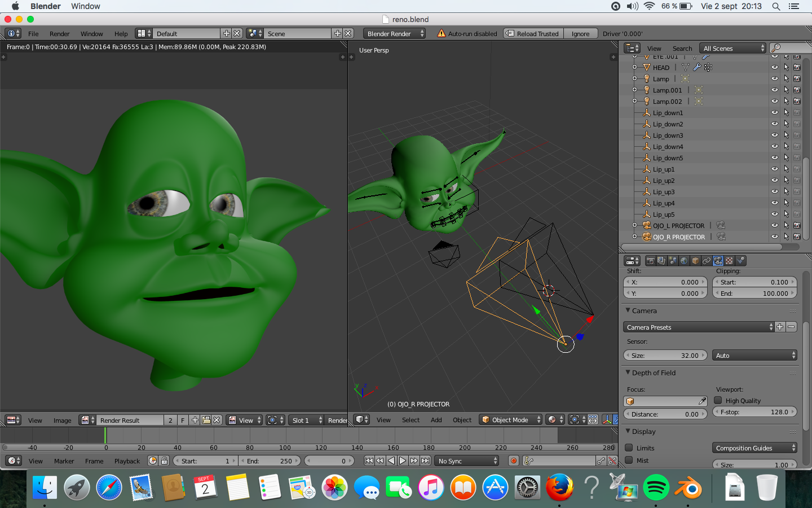Click the info editor type icon
Screen dimensions: 812x508
[13, 33]
